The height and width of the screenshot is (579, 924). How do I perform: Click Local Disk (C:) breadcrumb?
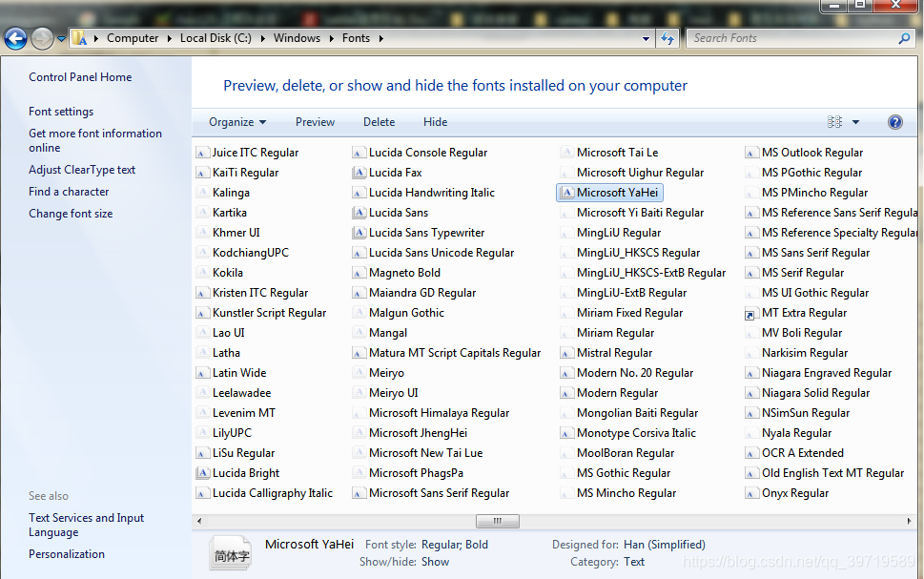[216, 38]
